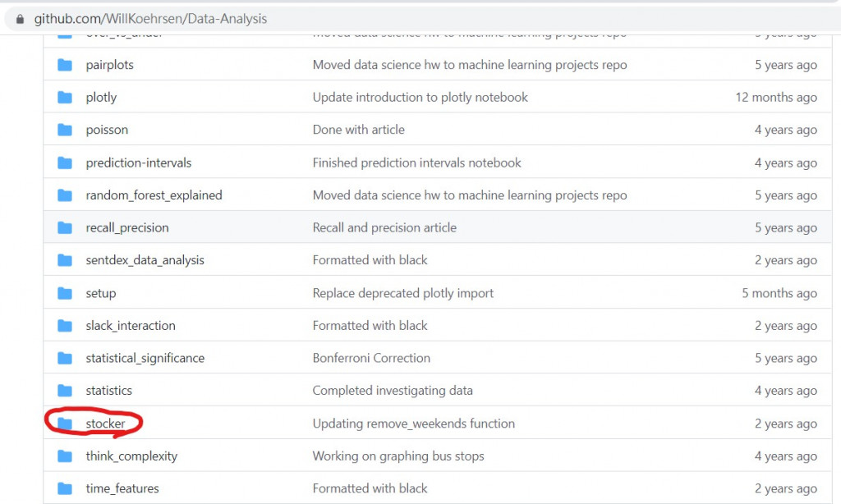The image size is (841, 504).
Task: View the "Bonferroni Correction" commit
Action: (371, 358)
